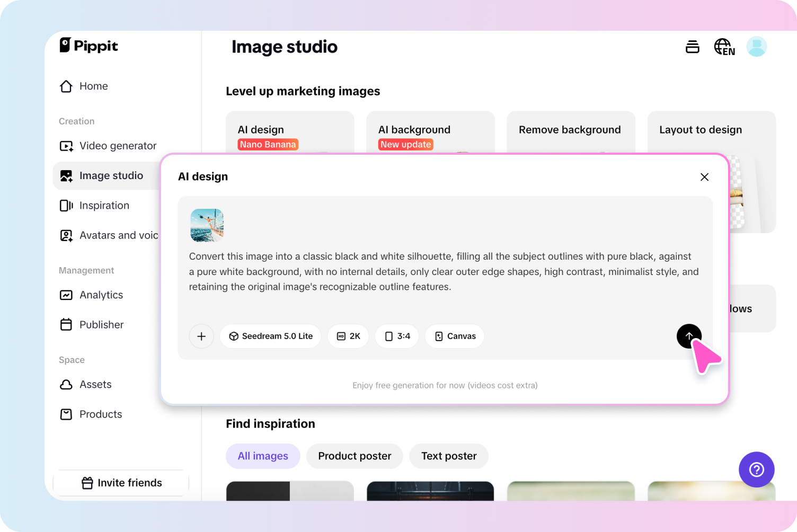Click the Products bag icon
This screenshot has height=532, width=797.
coord(66,414)
